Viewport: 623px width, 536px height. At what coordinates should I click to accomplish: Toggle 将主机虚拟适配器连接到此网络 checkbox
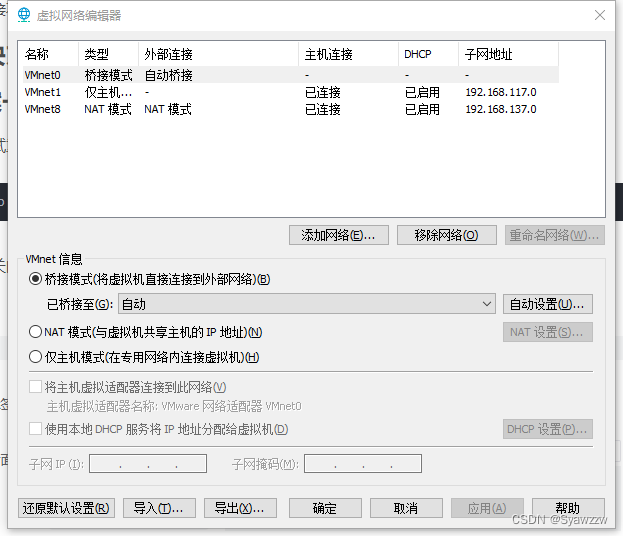click(x=35, y=387)
